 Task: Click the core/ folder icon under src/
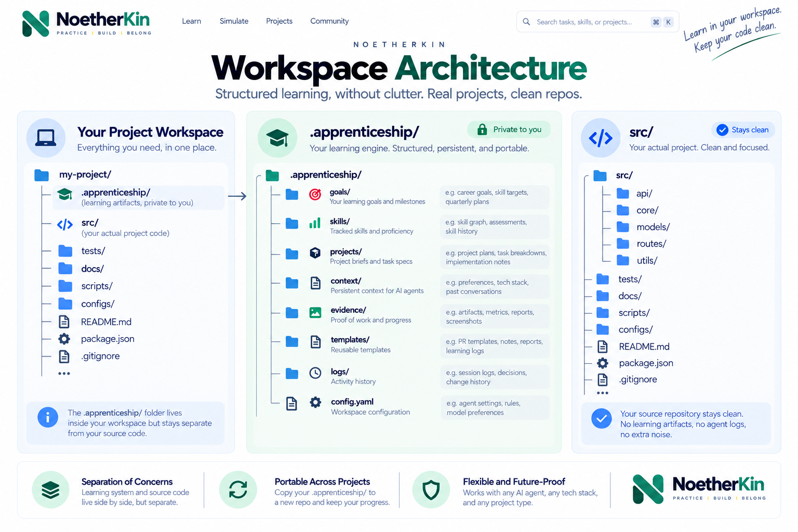pos(623,210)
